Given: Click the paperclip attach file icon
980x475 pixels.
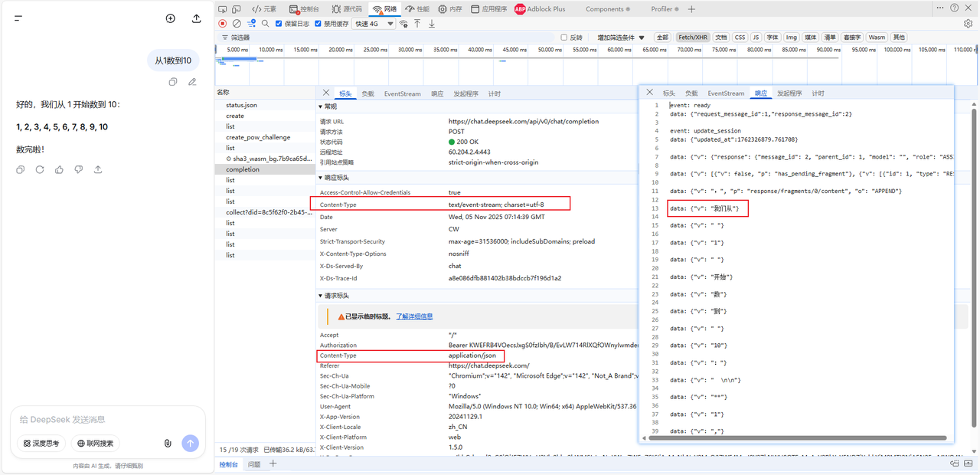Looking at the screenshot, I should 168,443.
